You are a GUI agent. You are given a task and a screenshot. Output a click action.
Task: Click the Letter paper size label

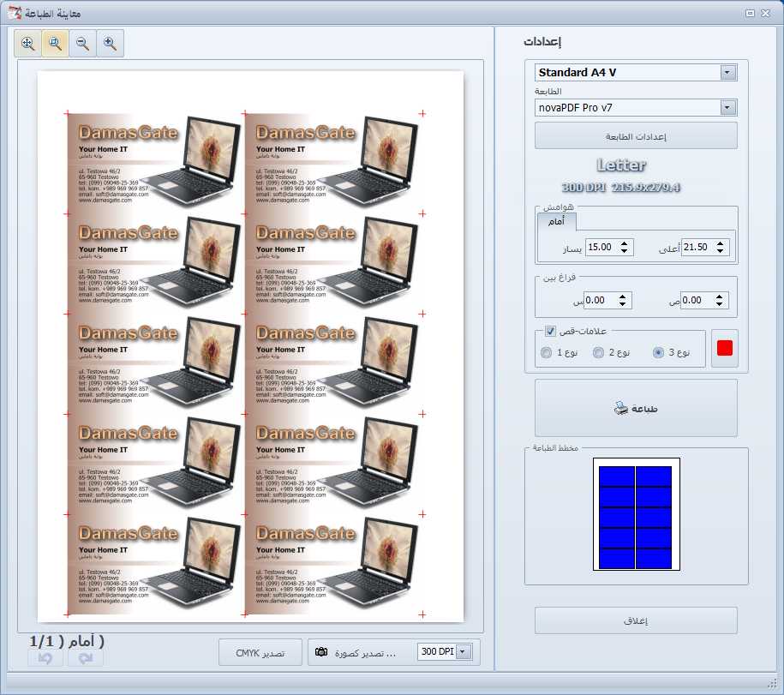pos(621,165)
